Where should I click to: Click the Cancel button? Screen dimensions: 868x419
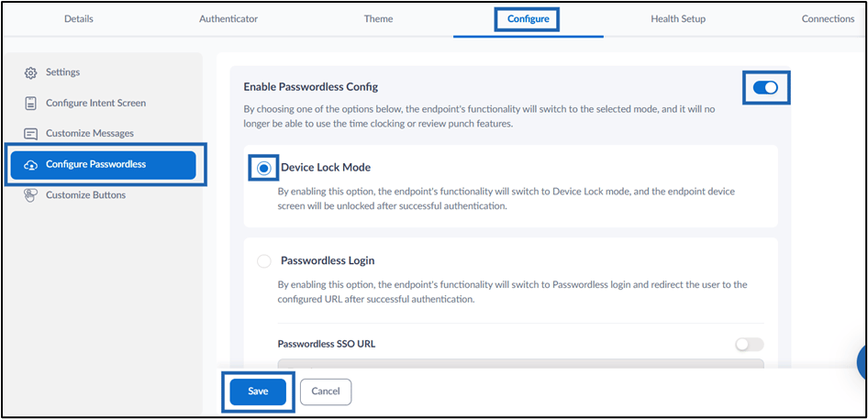pyautogui.click(x=326, y=391)
